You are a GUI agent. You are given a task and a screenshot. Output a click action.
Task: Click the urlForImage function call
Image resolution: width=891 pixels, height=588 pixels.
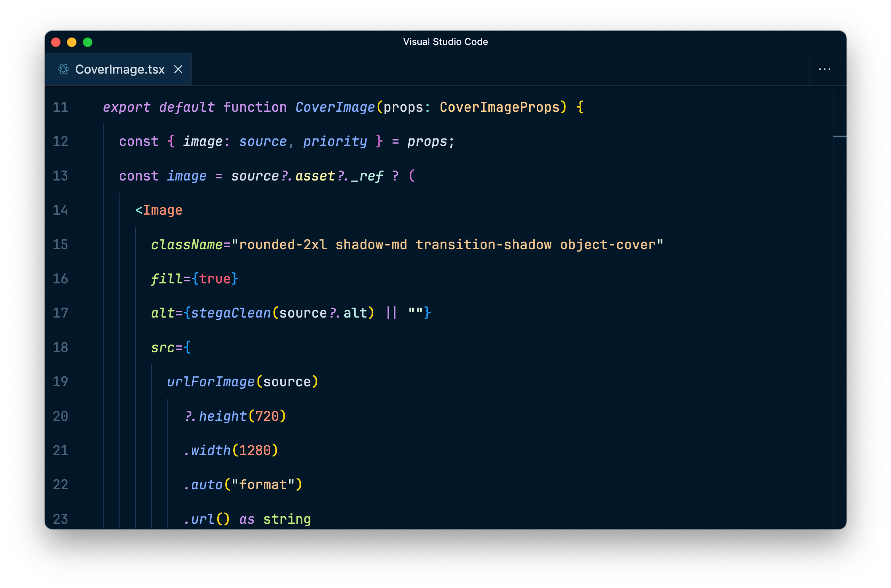click(210, 382)
